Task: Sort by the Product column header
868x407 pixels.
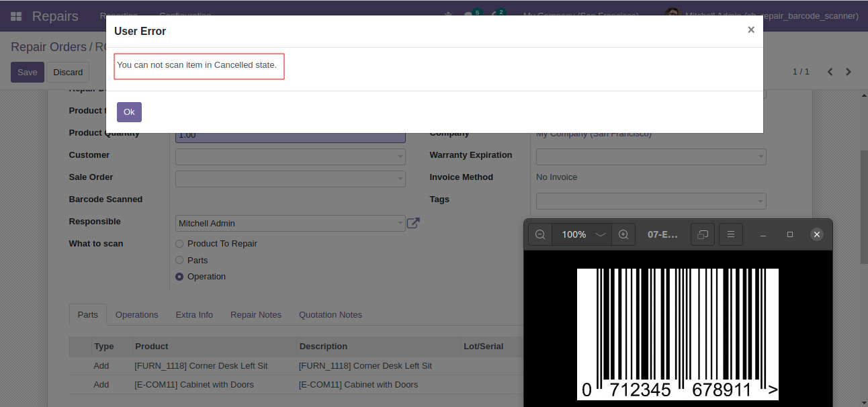Action: [214, 347]
